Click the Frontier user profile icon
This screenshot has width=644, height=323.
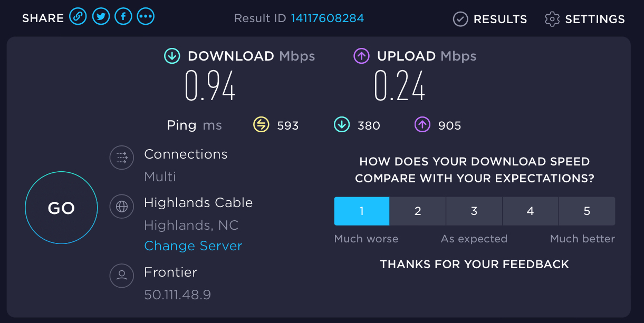tap(122, 275)
